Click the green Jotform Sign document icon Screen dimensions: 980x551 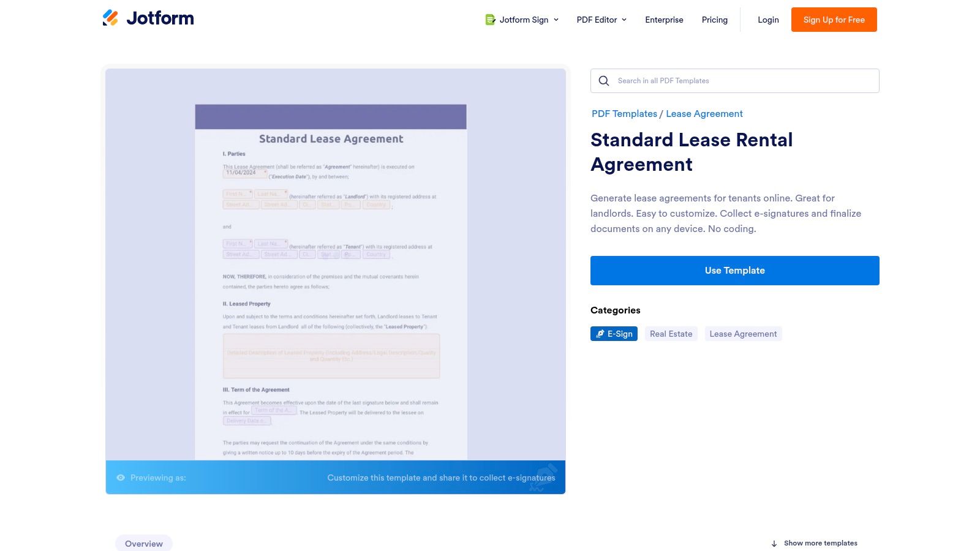pos(489,19)
